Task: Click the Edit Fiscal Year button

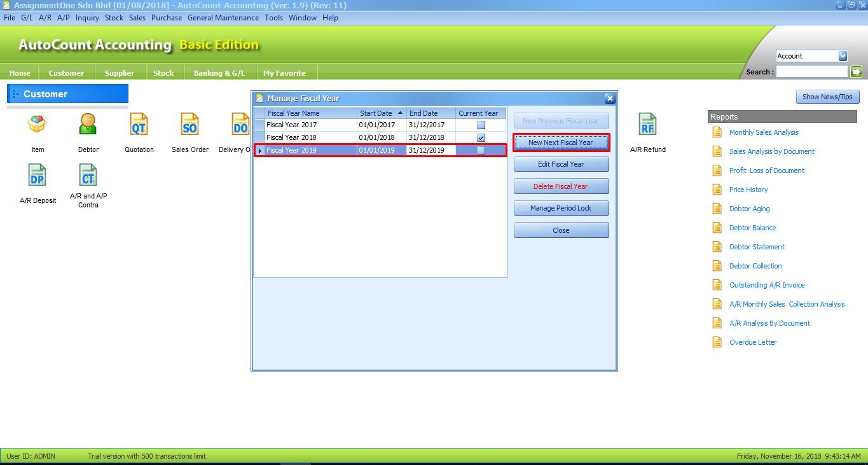Action: tap(561, 164)
